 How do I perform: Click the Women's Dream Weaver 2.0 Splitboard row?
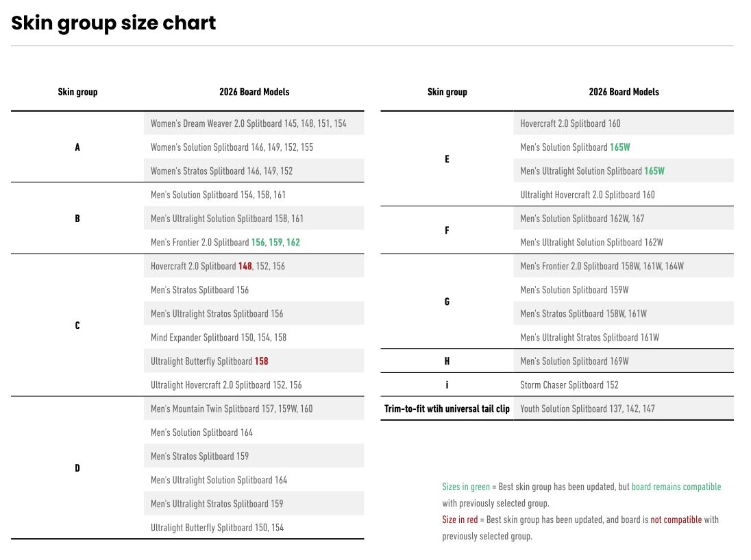(x=248, y=124)
